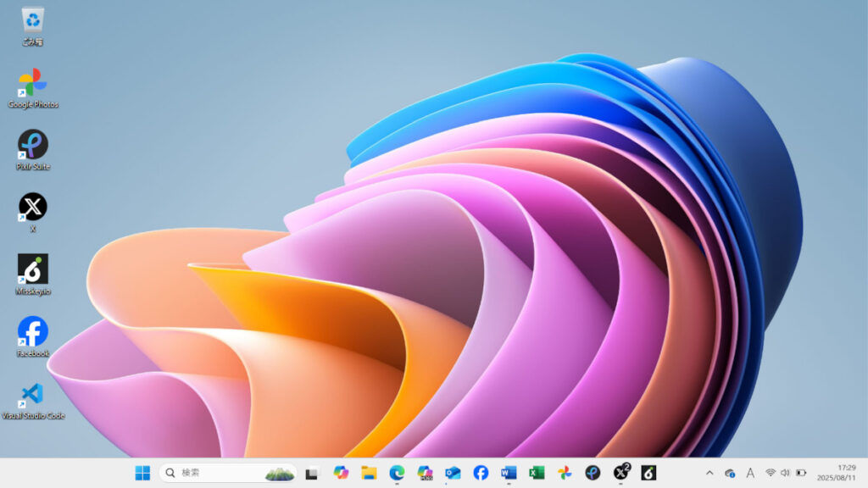Image resolution: width=868 pixels, height=488 pixels.
Task: Open Pixlr from the taskbar
Action: (593, 473)
